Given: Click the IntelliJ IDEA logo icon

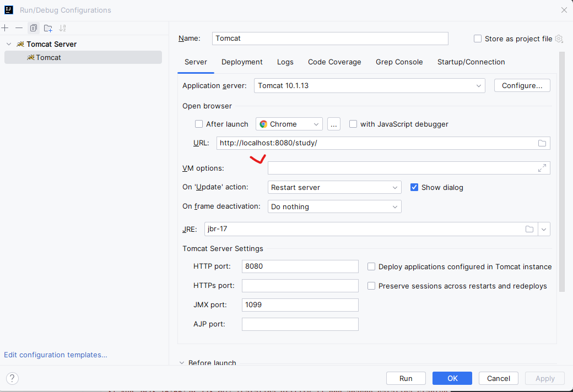Looking at the screenshot, I should coord(9,10).
